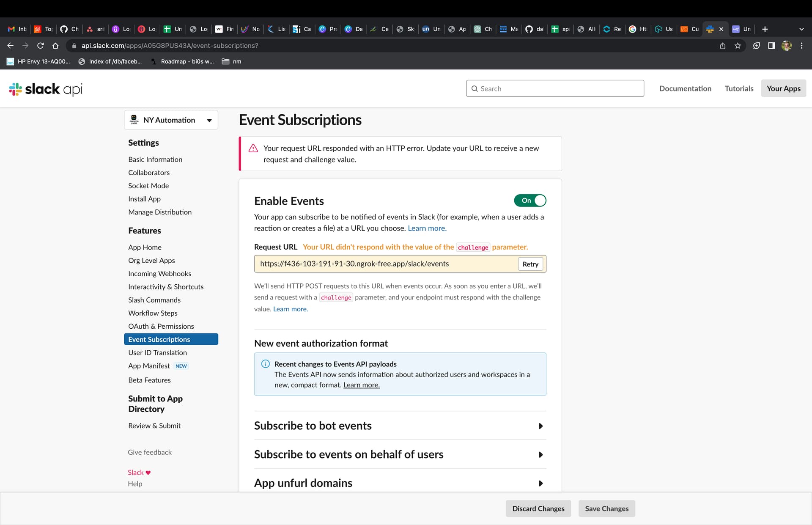This screenshot has height=525, width=812.
Task: Click into the Request URL field
Action: (x=385, y=264)
